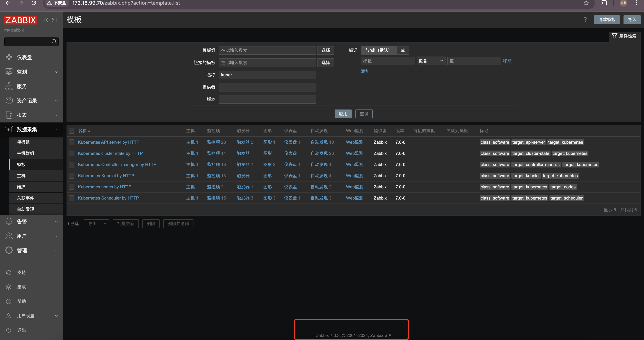Screen dimensions: 644x340
Task: Click the sidebar search magnifier icon
Action: click(54, 42)
